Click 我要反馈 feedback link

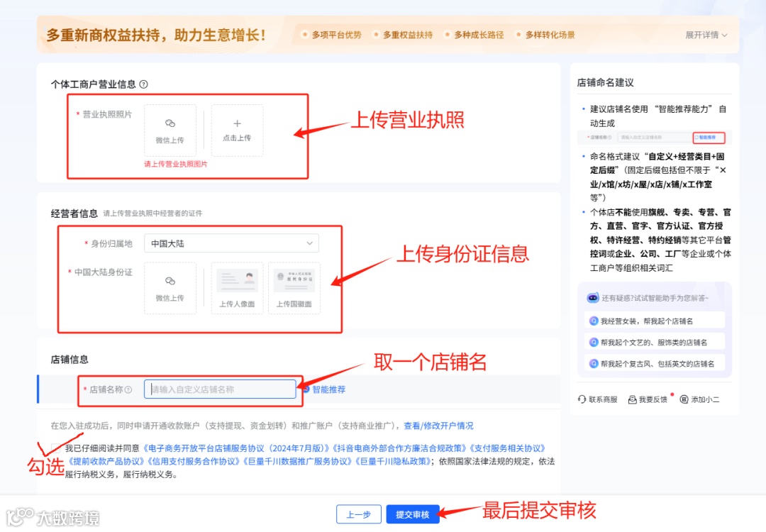648,399
